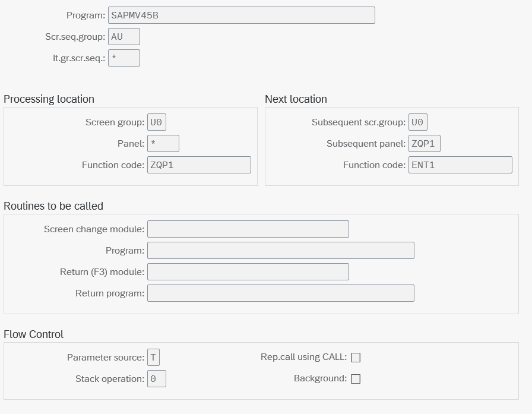Focus the Return program input field
The image size is (532, 414).
(280, 293)
